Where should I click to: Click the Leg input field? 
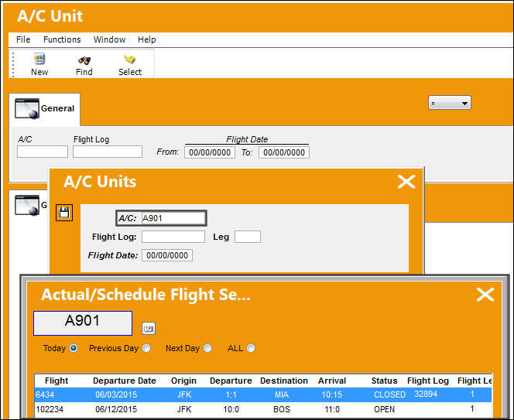248,237
